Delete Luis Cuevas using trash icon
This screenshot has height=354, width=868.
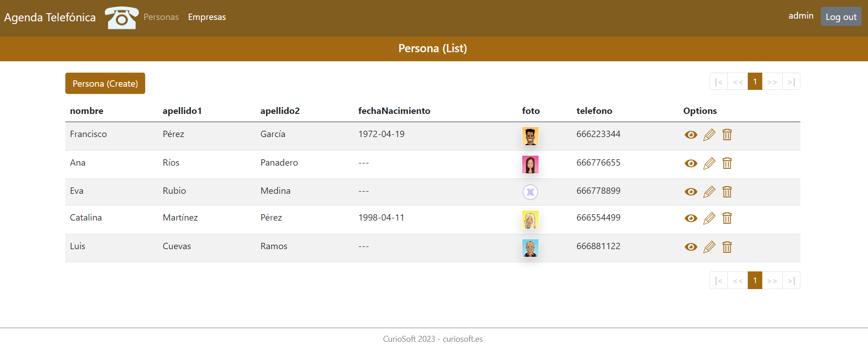(727, 247)
